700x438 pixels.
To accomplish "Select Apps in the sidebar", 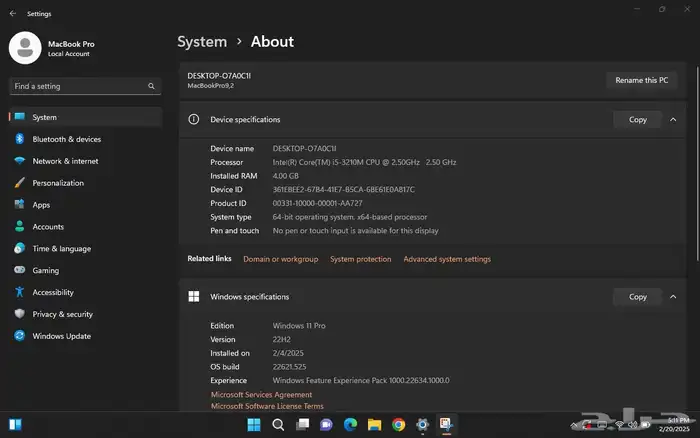I will click(41, 205).
